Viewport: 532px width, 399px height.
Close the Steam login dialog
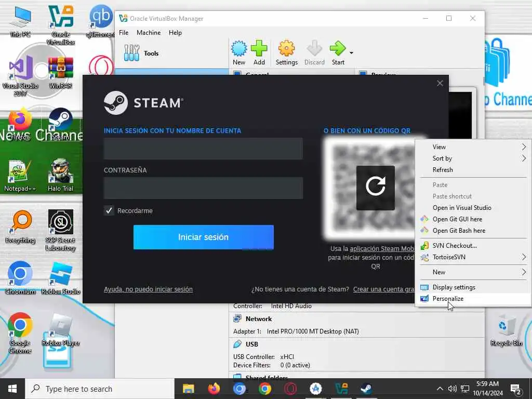click(x=440, y=83)
